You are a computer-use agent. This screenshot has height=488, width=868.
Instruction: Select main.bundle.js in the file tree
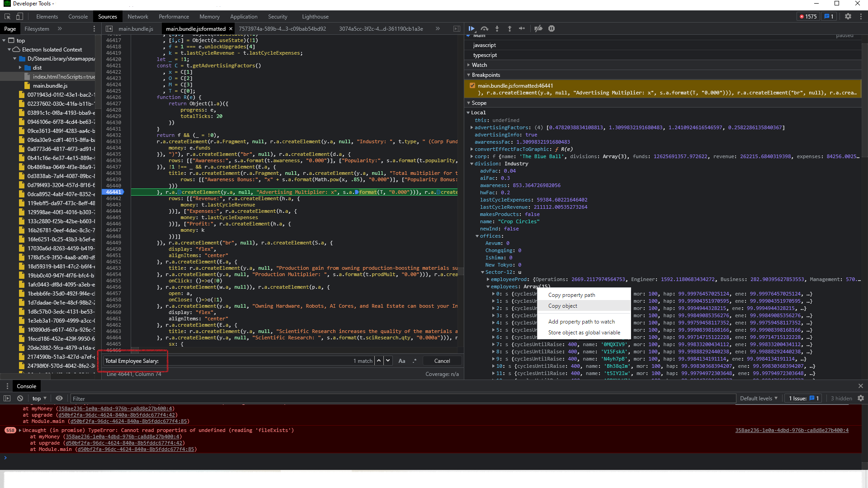50,86
